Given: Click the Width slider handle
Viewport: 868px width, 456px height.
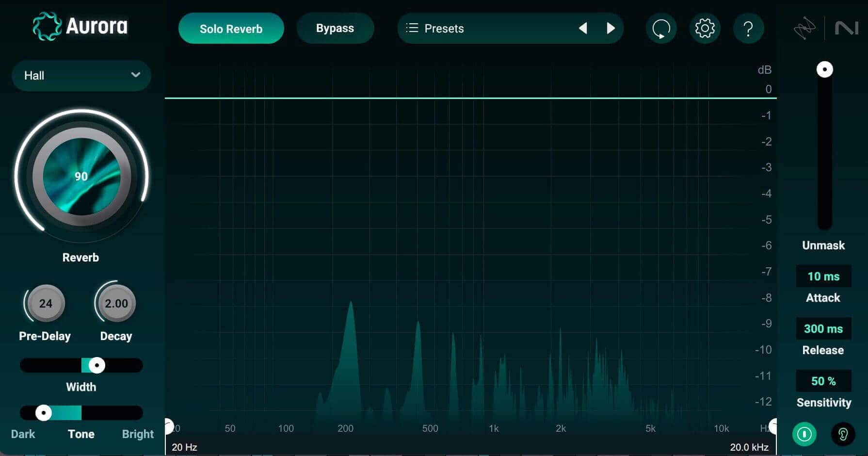Looking at the screenshot, I should click(97, 365).
